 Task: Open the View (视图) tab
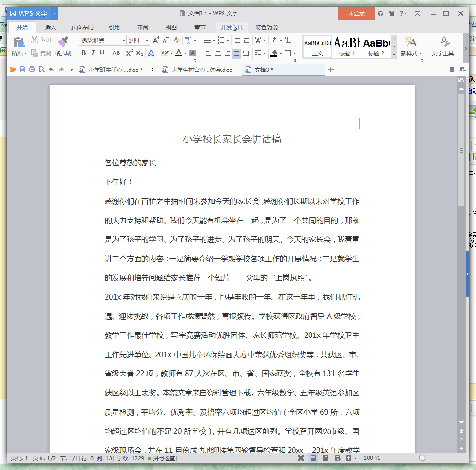point(171,27)
